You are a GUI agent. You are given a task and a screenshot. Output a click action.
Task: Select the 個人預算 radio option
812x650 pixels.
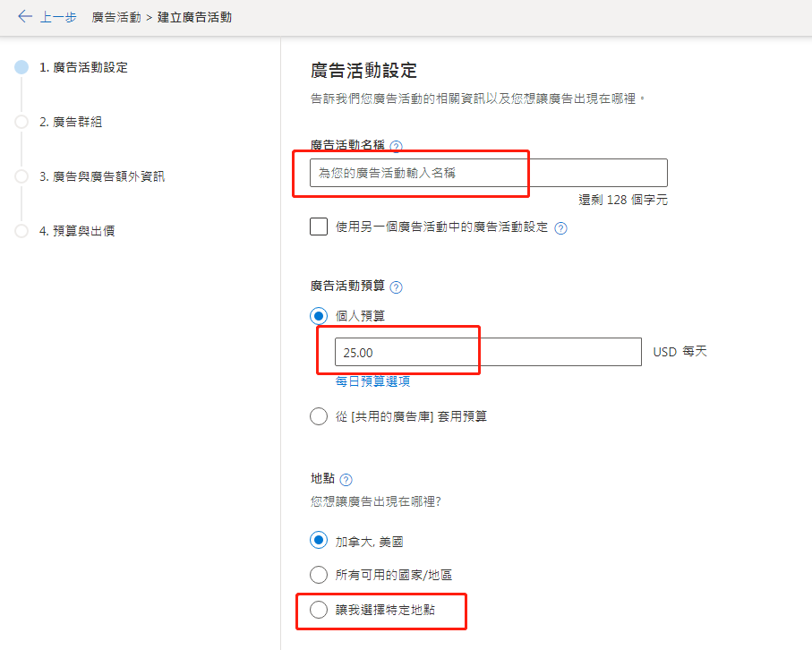[x=319, y=315]
